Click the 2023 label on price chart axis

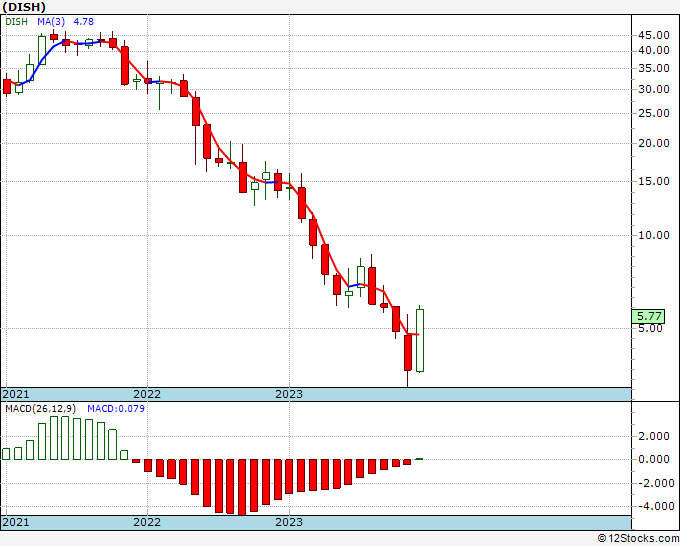(x=289, y=394)
